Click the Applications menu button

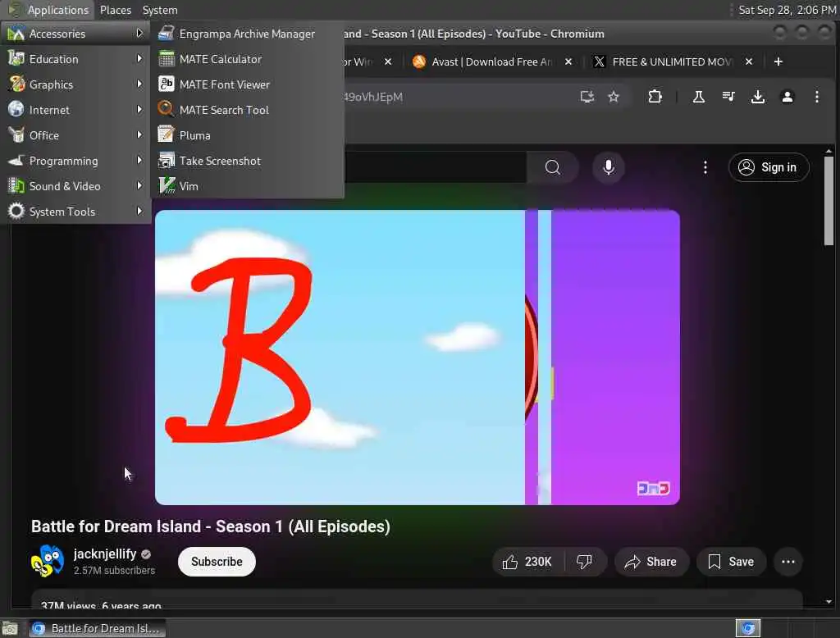tap(48, 10)
